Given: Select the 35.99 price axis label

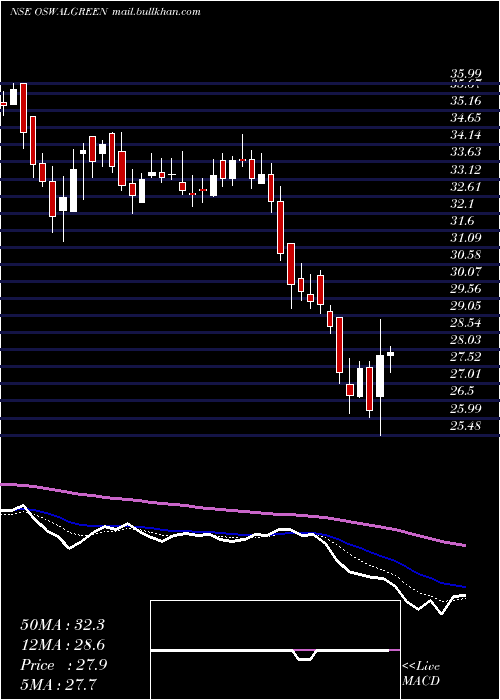Looking at the screenshot, I should coord(465,75).
